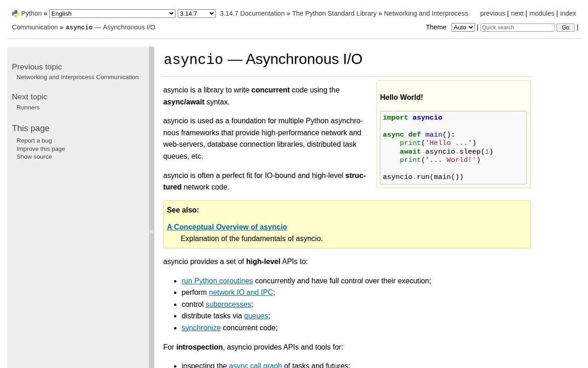Open the synchronize link
The width and height of the screenshot is (588, 368).
[x=201, y=328]
